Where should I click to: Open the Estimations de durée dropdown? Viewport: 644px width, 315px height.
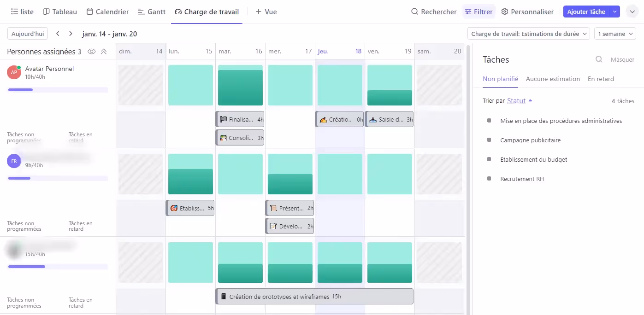[528, 34]
